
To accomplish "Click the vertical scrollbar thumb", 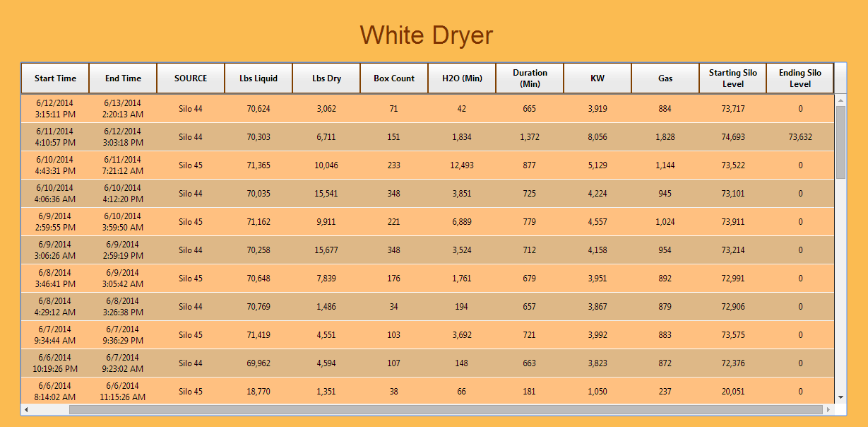I will pos(840,143).
